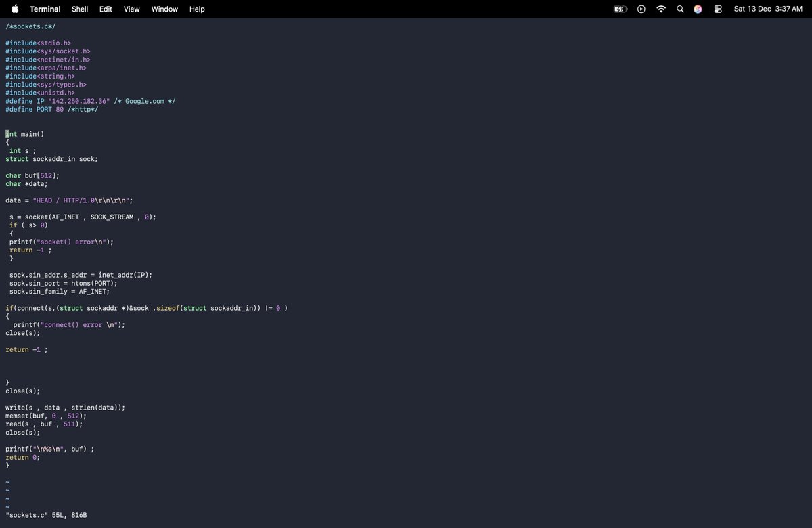
Task: Show the clock reading Sat 13 Dec 3:37 AM
Action: tap(768, 9)
